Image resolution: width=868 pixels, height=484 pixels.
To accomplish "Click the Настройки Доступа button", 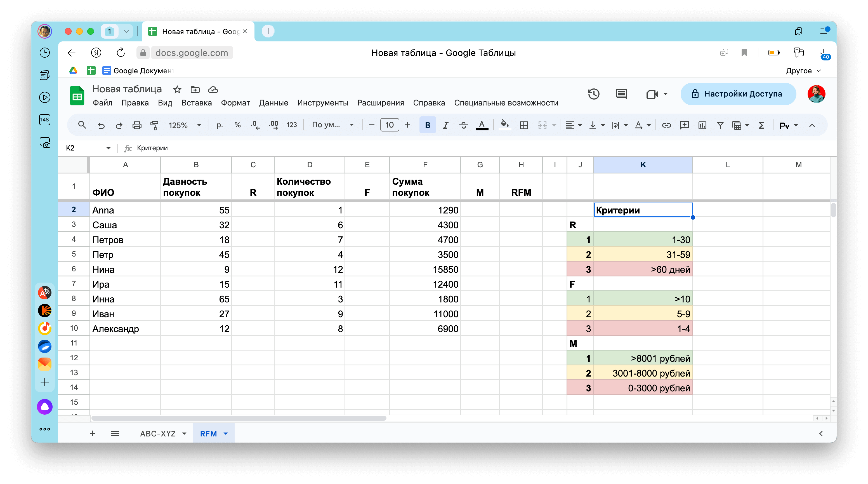I will click(738, 94).
